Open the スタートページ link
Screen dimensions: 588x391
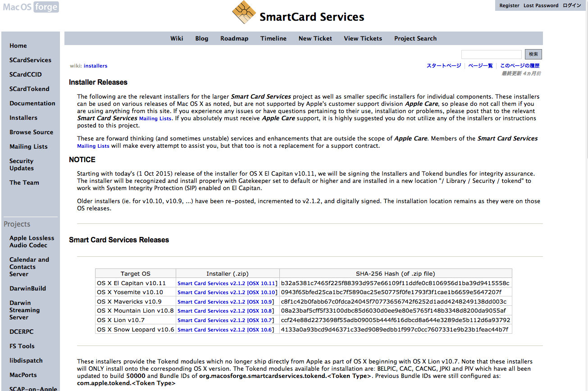pyautogui.click(x=444, y=66)
